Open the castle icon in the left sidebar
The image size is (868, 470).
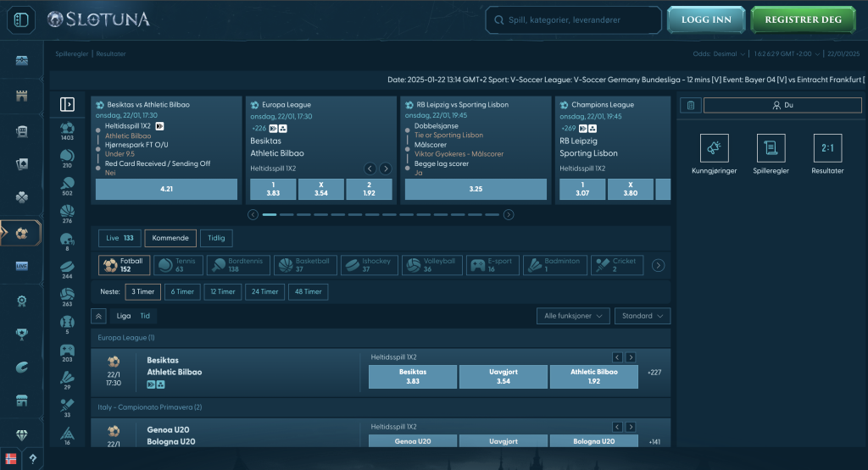click(21, 96)
